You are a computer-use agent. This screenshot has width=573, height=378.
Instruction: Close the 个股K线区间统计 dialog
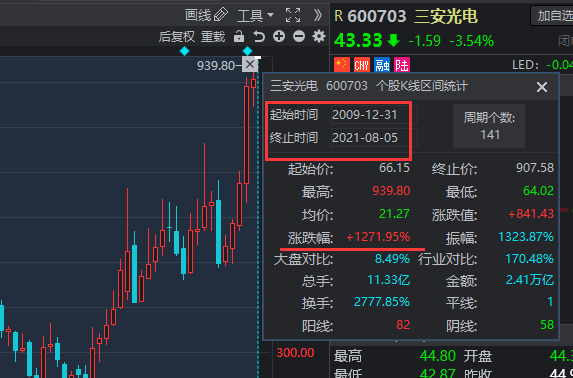[x=542, y=87]
